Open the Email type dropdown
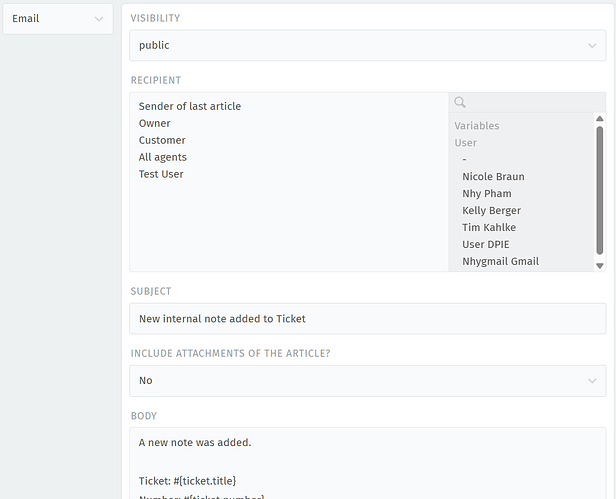The height and width of the screenshot is (499, 616). tap(57, 19)
